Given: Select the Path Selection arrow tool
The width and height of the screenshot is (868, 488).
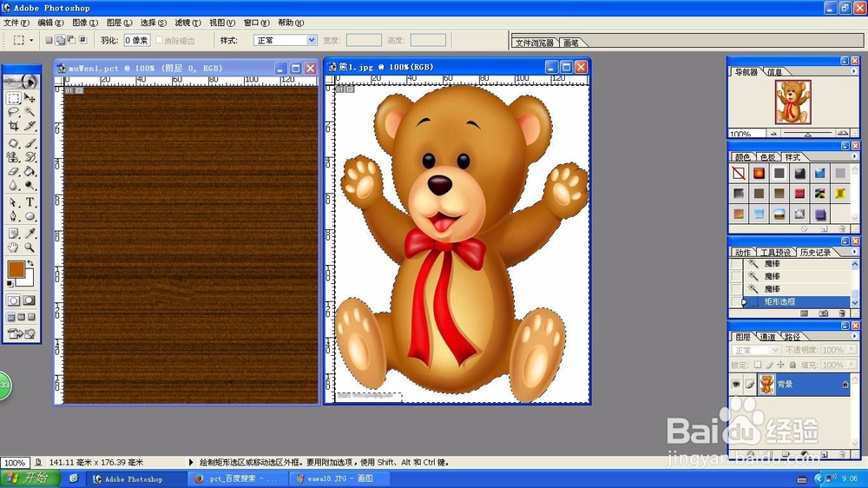Looking at the screenshot, I should 14,202.
